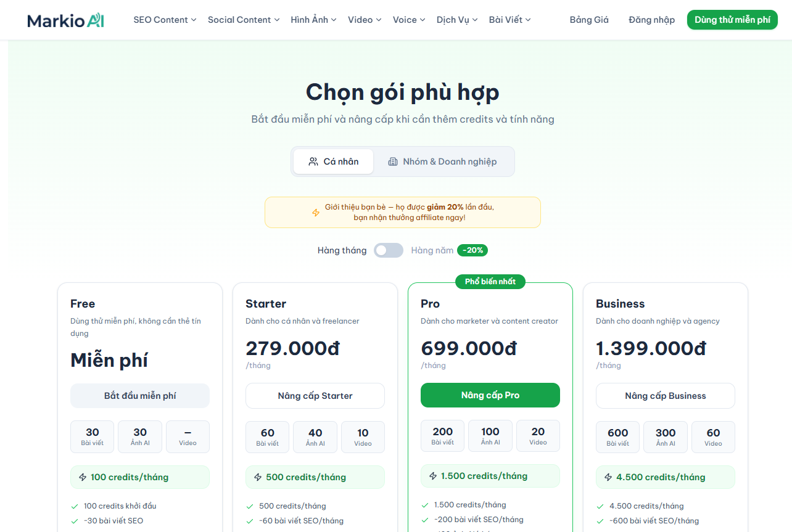Open the Voice dropdown menu

click(x=409, y=20)
